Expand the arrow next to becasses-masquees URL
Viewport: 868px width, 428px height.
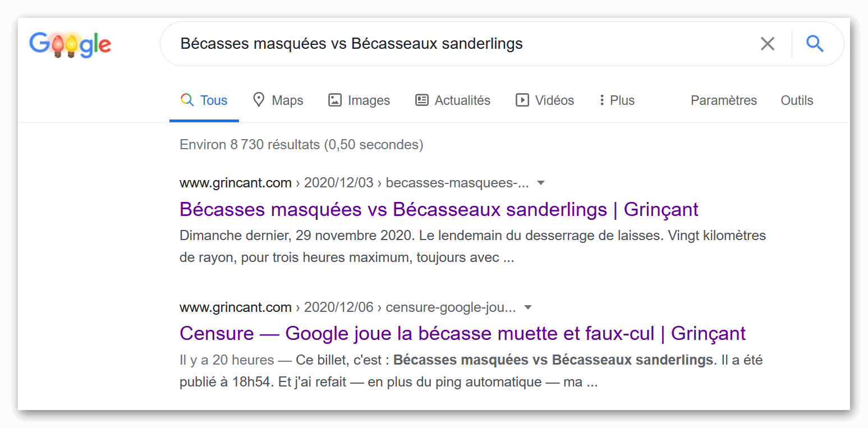click(541, 183)
